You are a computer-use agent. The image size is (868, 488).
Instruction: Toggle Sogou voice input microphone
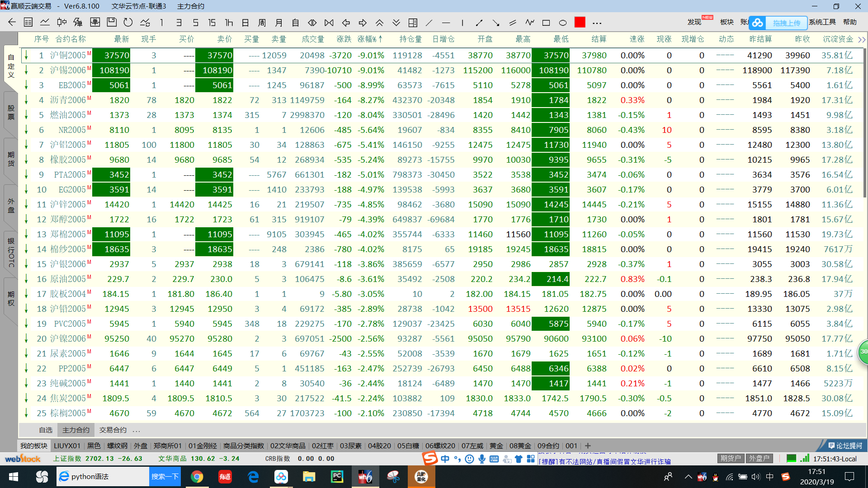[x=482, y=459]
